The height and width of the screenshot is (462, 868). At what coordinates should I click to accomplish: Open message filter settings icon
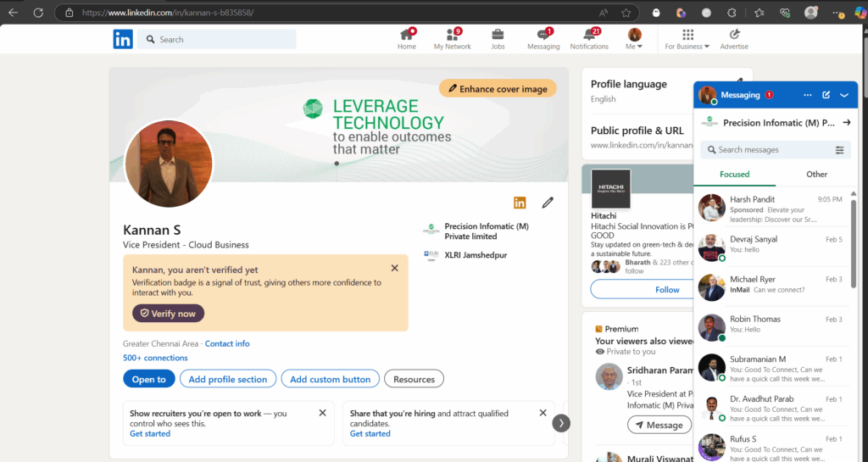(x=840, y=150)
